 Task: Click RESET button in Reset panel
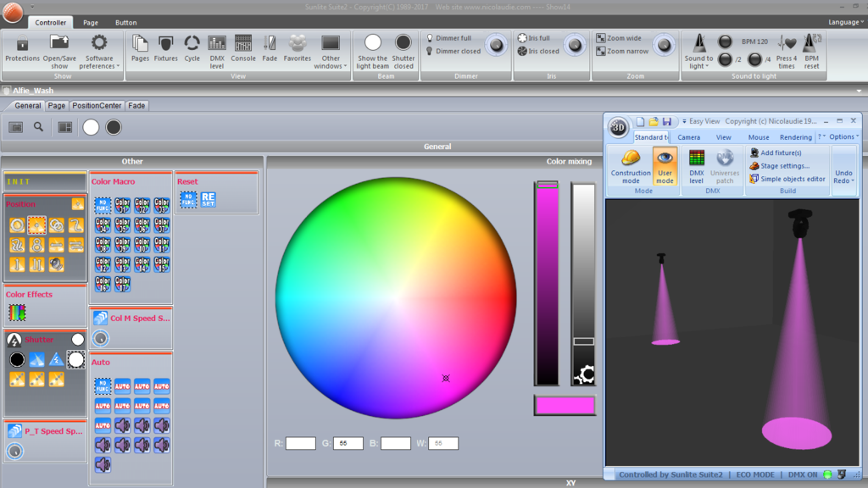(x=209, y=199)
